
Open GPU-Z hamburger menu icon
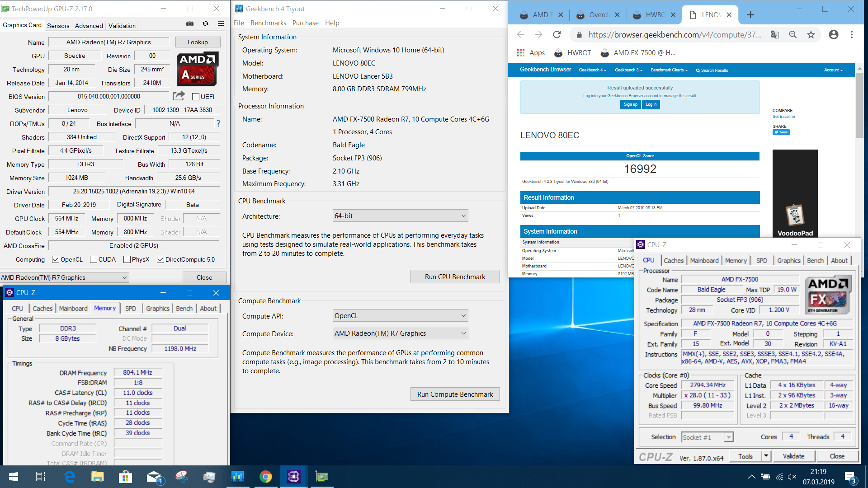221,23
